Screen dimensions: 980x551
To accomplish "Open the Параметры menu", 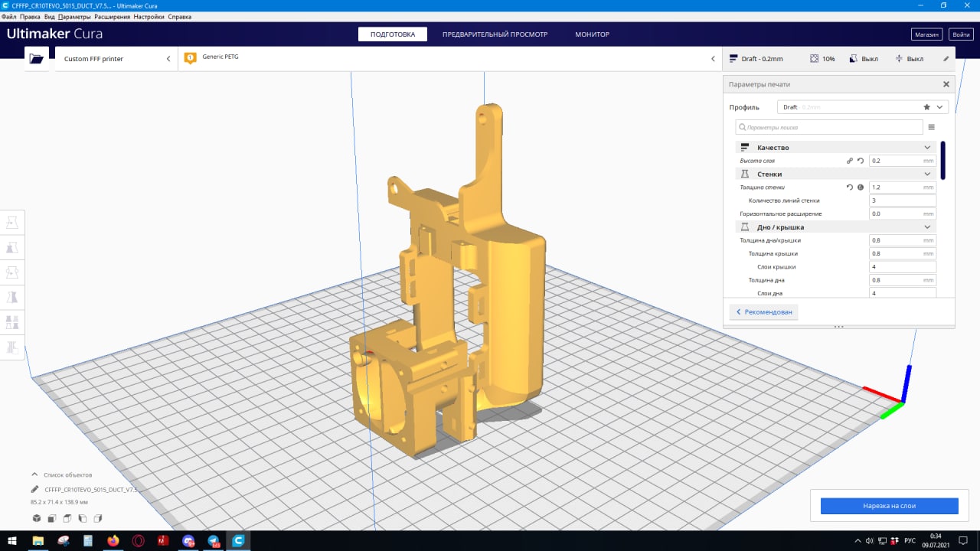I will coord(74,16).
